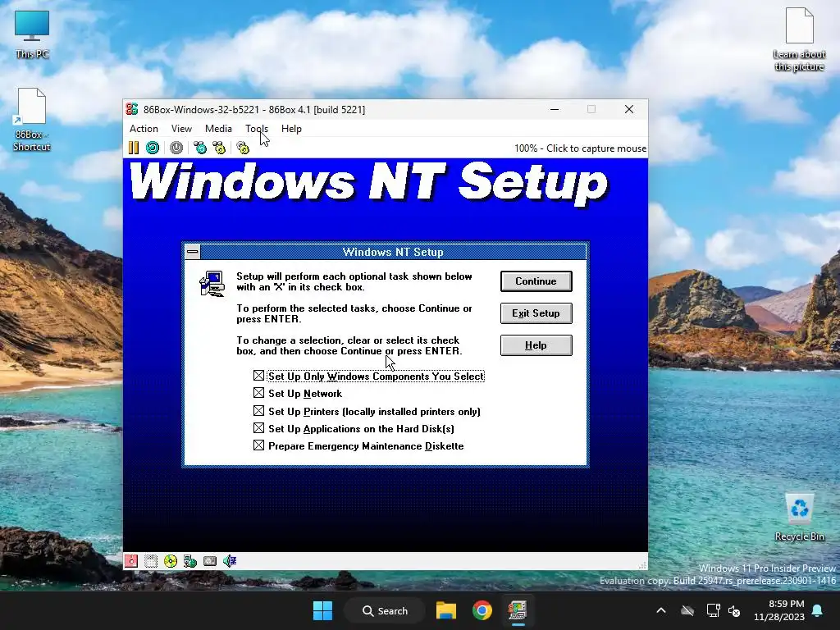Show hidden icons tray chevron
The image size is (840, 630).
[x=661, y=610]
